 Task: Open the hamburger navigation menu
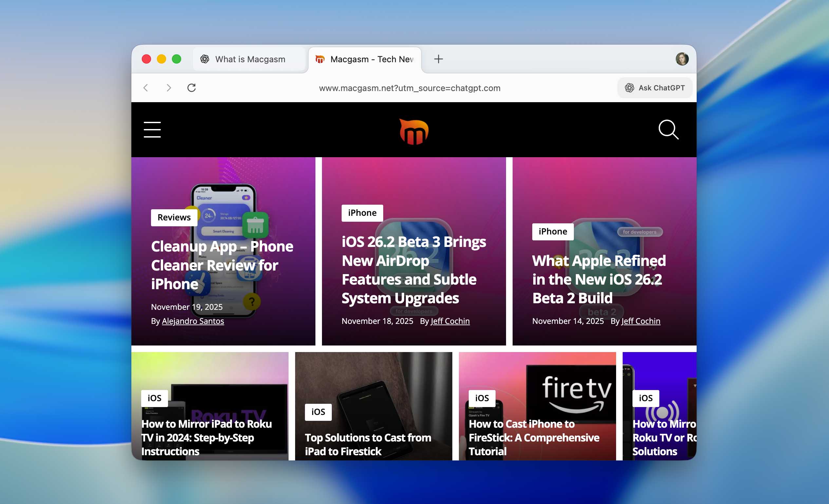pyautogui.click(x=152, y=130)
